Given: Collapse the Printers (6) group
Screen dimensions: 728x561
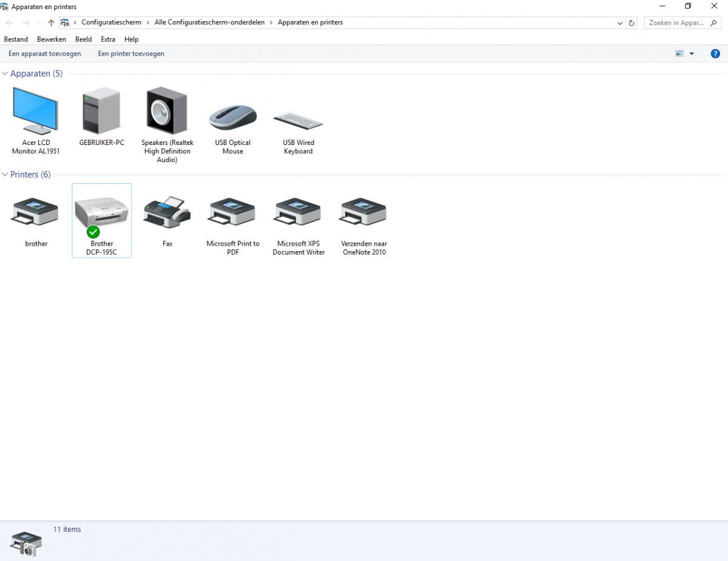Looking at the screenshot, I should click(x=5, y=175).
